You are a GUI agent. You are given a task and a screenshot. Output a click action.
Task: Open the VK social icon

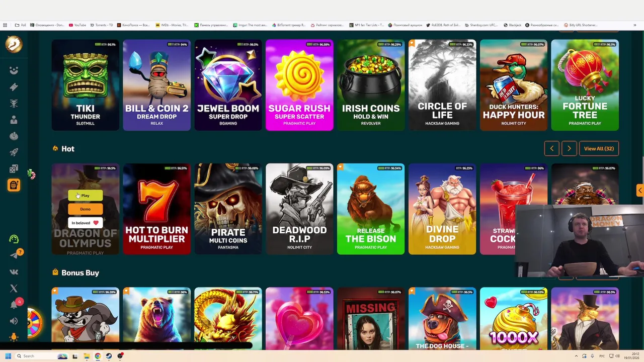[14, 272]
